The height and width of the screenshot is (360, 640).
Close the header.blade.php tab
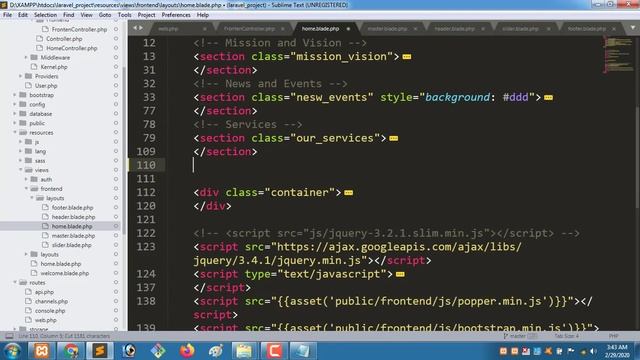coord(482,29)
